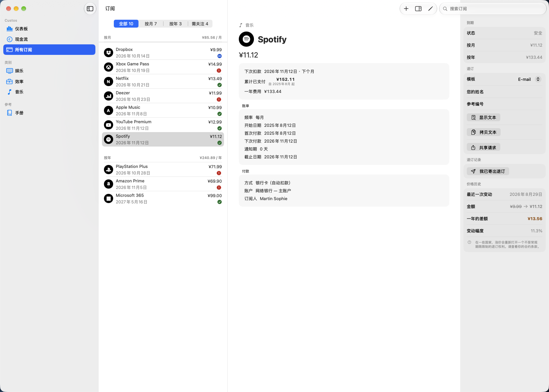Click the Amazon Prime logo icon
Screen dimensions: 549x392
109,184
